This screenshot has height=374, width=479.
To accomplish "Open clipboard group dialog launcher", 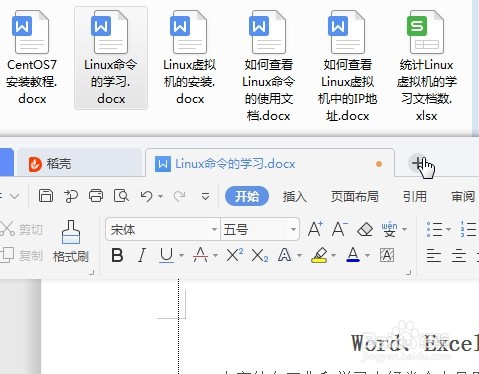I will click(x=91, y=272).
